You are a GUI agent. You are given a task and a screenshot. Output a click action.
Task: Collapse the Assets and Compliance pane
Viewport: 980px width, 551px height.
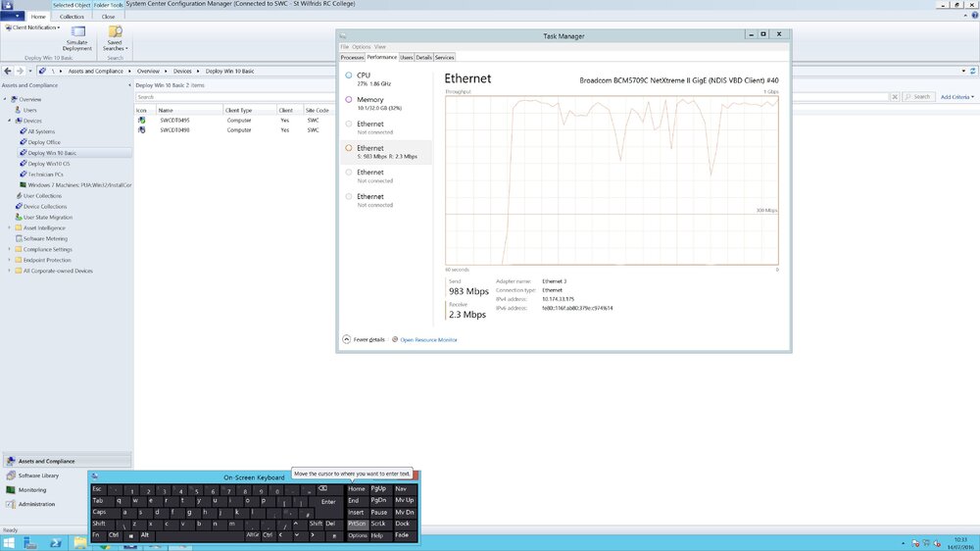[129, 85]
